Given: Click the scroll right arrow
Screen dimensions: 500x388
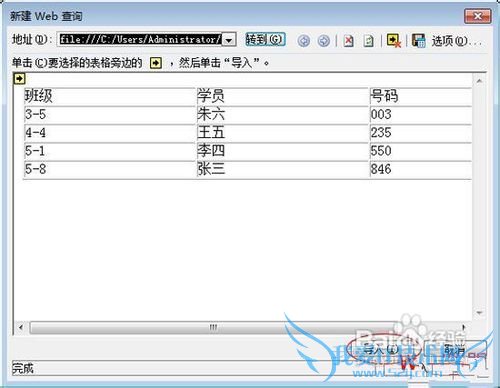Looking at the screenshot, I should click(x=463, y=327).
